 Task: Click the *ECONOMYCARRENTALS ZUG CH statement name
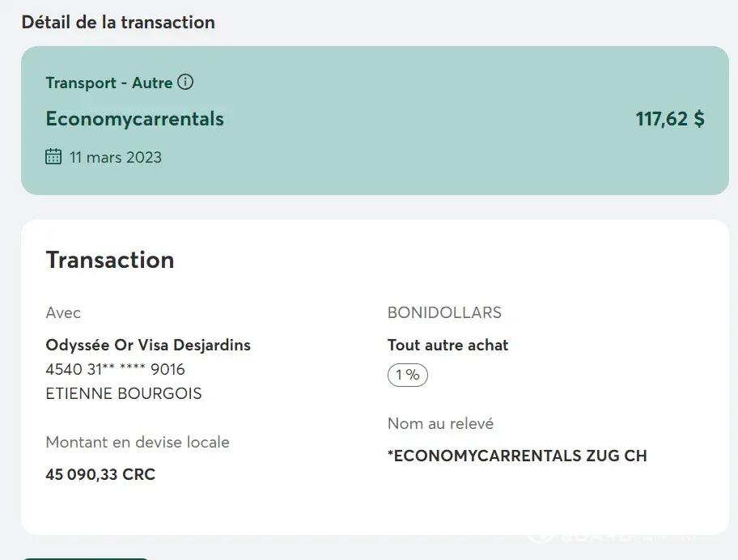tap(517, 456)
